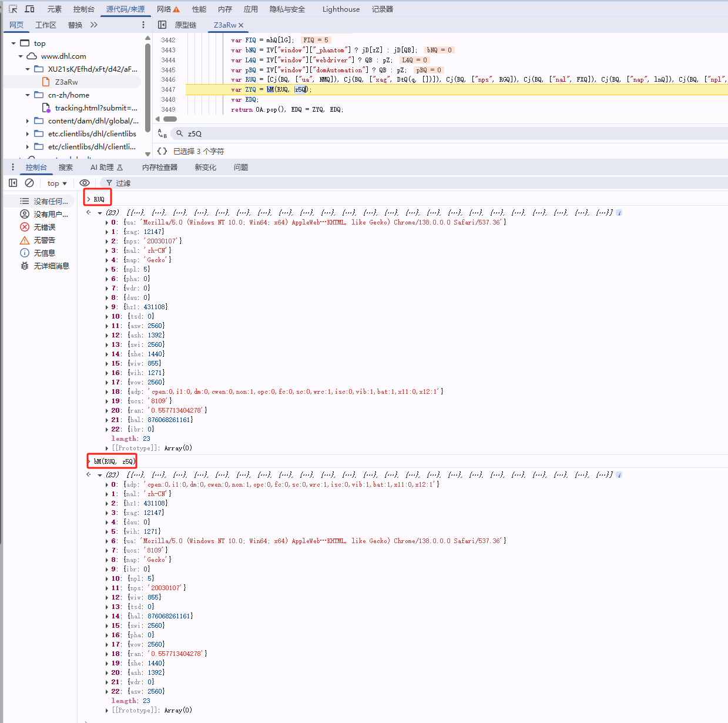The width and height of the screenshot is (728, 723).
Task: Open the 元素 panel tab
Action: point(55,9)
